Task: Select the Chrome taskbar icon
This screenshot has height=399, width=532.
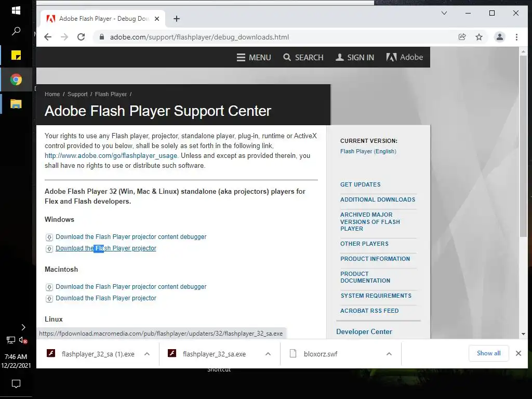Action: [16, 79]
